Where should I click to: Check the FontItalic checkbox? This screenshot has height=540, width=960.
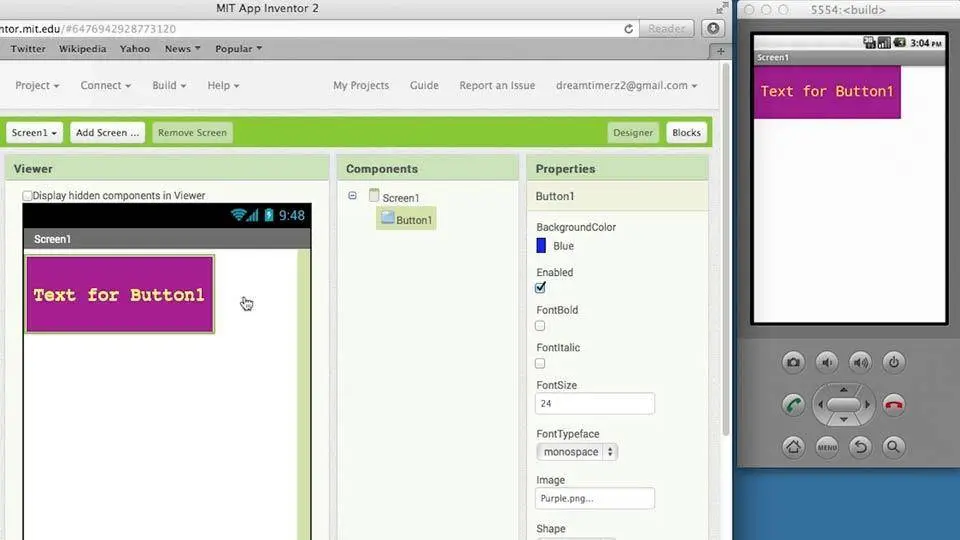[540, 363]
